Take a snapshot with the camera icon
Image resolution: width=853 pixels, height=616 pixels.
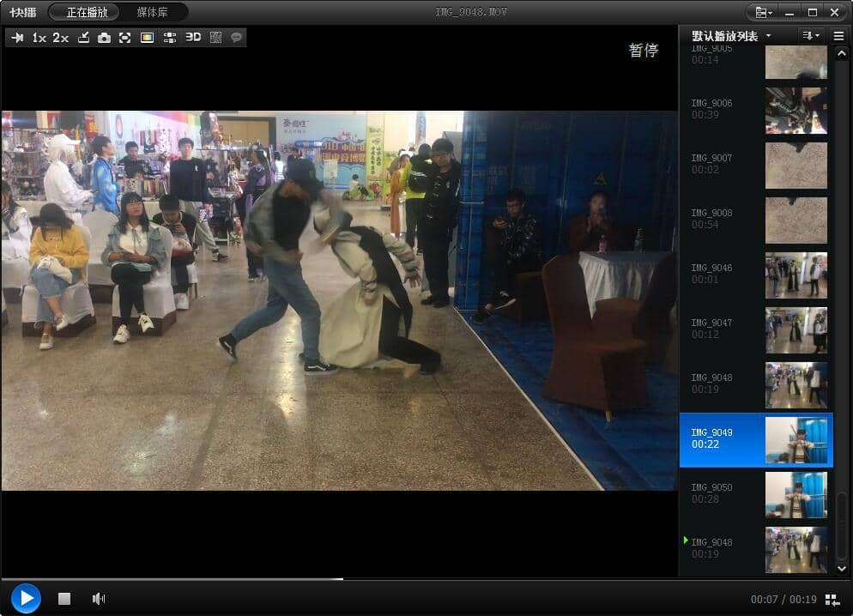pos(104,38)
